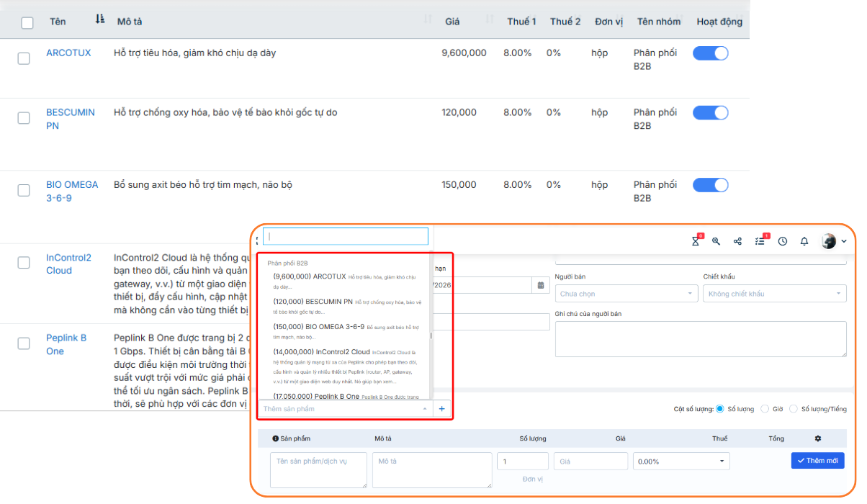Viewport: 867px width, 504px height.
Task: Tick the checkbox for Peplink B One row
Action: pos(24,343)
